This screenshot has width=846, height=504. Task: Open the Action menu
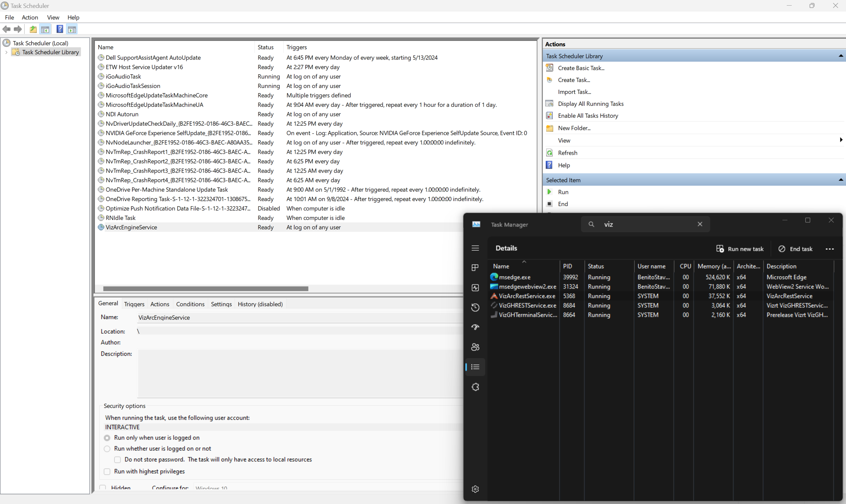[x=30, y=17]
